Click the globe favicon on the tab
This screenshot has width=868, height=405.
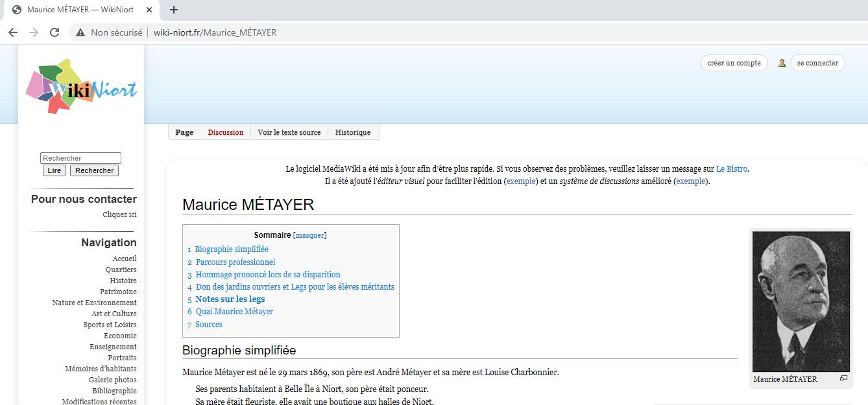click(17, 10)
